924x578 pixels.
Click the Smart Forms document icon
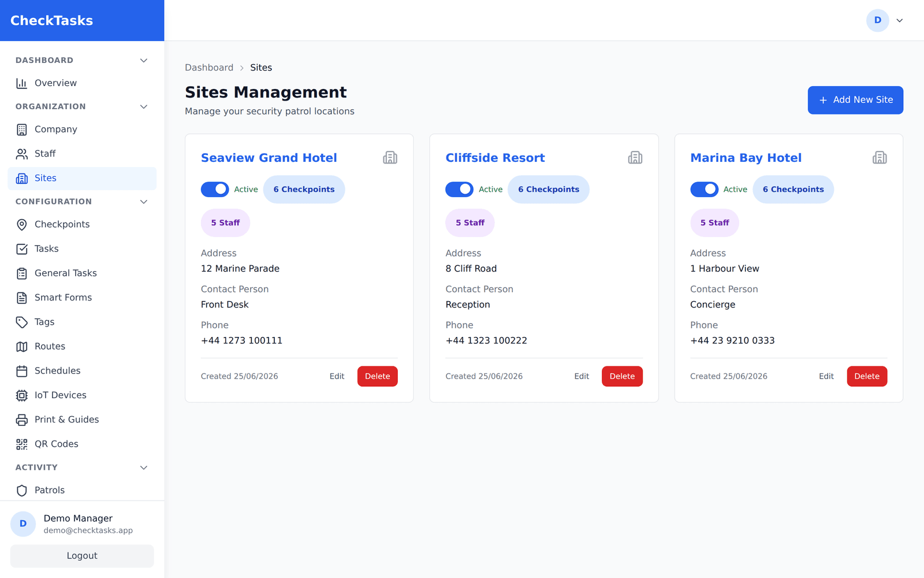22,298
